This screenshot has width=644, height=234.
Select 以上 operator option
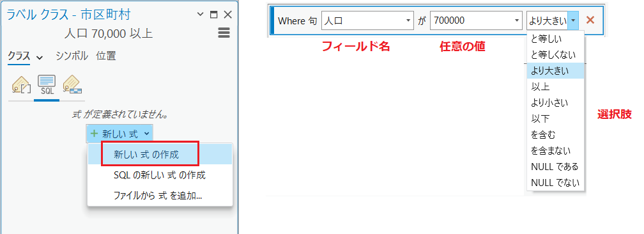(555, 87)
